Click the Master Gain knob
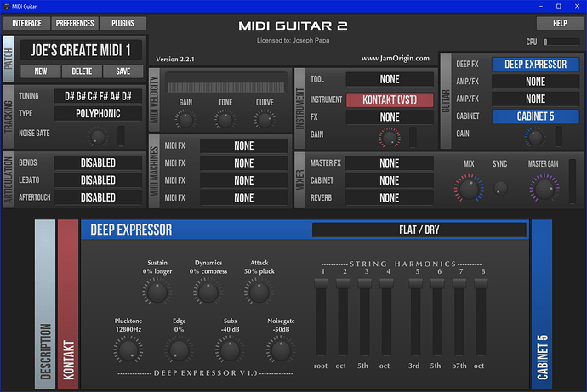The height and width of the screenshot is (392, 587). pos(544,188)
